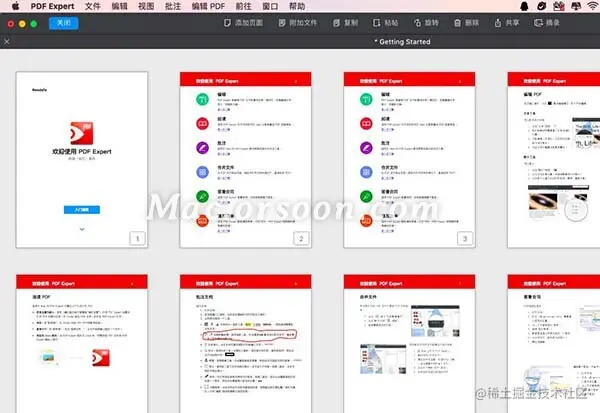Open the Apple menu
This screenshot has width=600, height=413.
(15, 6)
